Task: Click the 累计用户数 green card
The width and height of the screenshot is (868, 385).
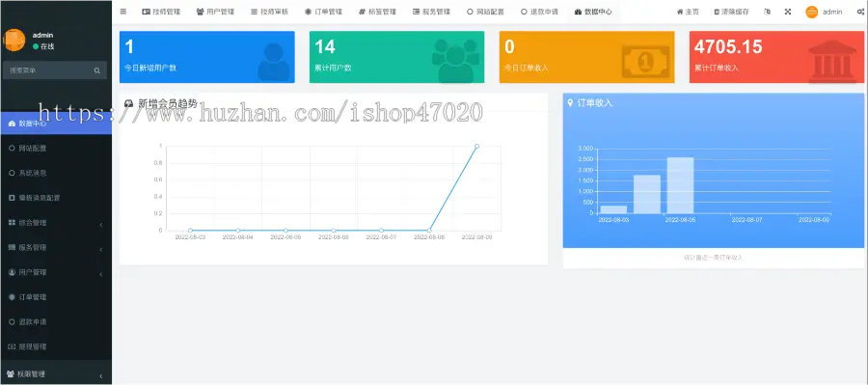Action: (396, 57)
